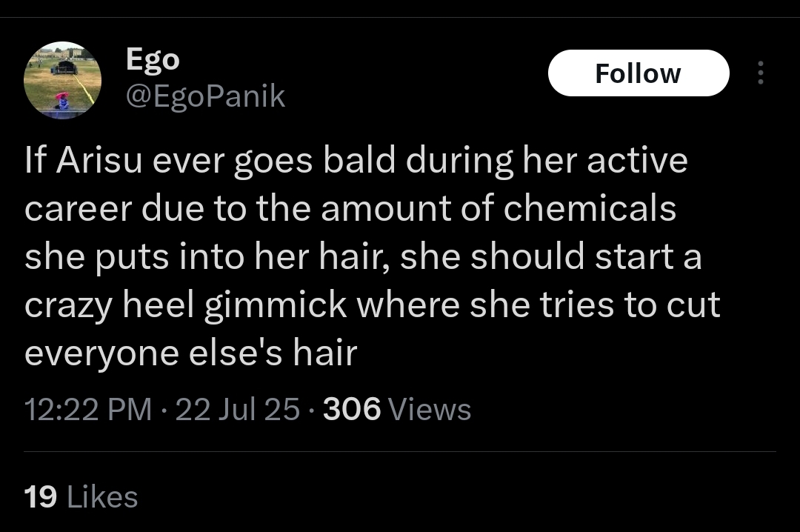View the 306 Views analytics count
Image resolution: width=800 pixels, height=532 pixels.
[x=397, y=409]
